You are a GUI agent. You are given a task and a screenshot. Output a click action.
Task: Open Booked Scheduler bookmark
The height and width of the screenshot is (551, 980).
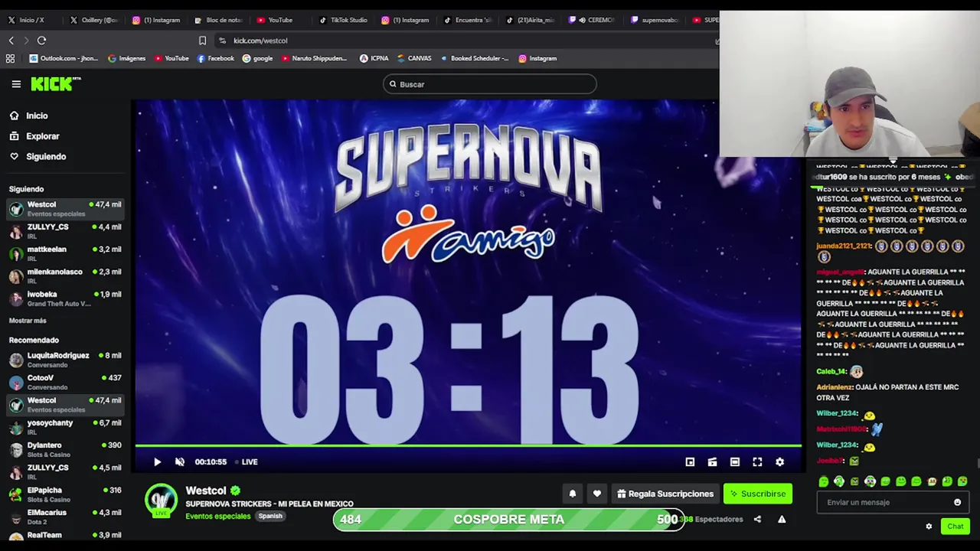tap(474, 58)
